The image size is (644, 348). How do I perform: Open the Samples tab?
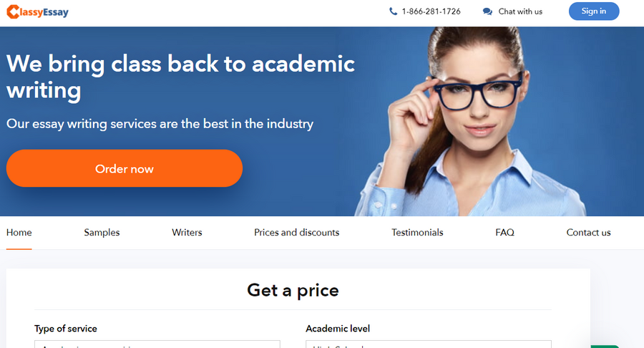[x=102, y=233]
